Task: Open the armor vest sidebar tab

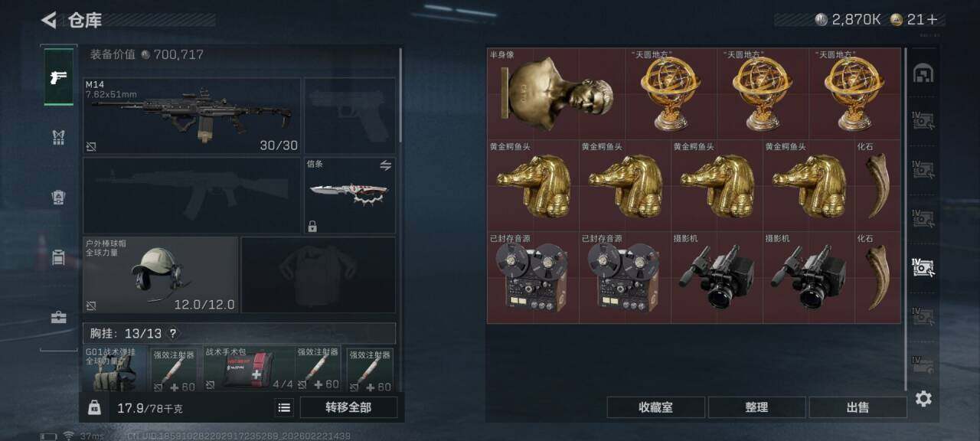Action: point(58,137)
